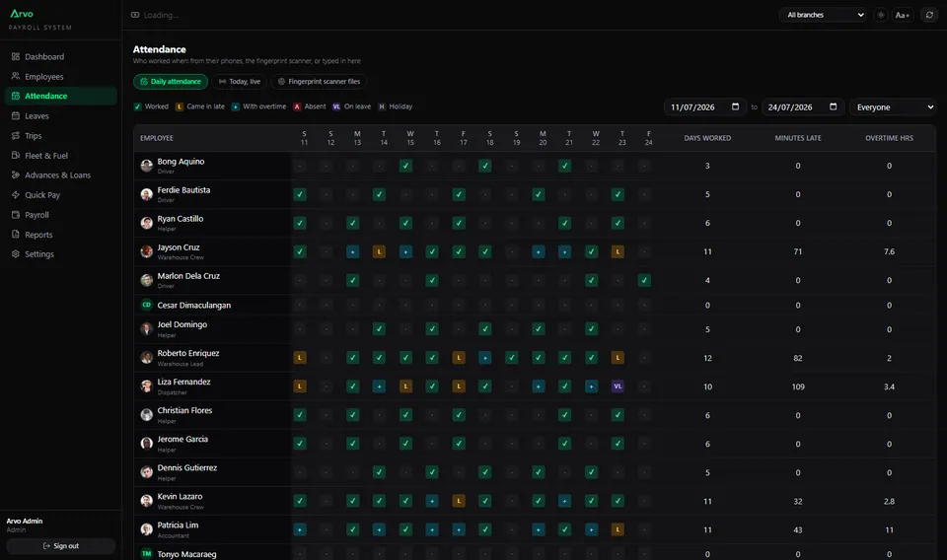
Task: Click Liza Fernandez's VL leave mark on Thursday 23
Action: 618,386
